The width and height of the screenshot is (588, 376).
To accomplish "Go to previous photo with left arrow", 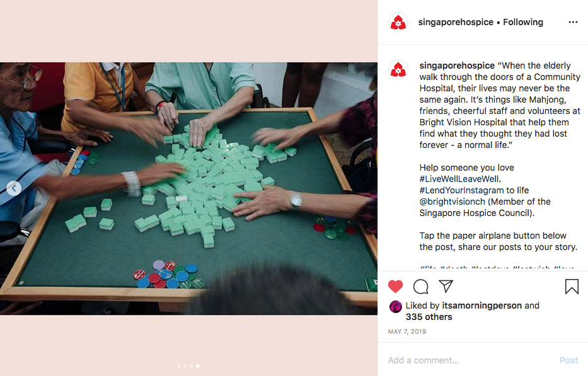I will [x=14, y=188].
